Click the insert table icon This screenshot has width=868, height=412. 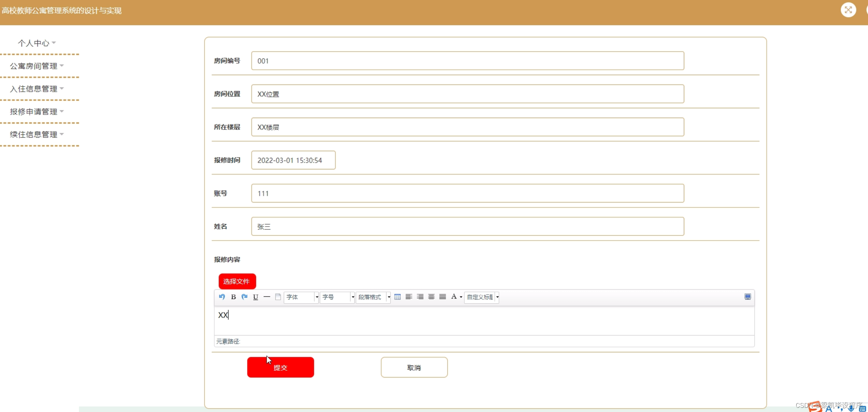point(398,297)
